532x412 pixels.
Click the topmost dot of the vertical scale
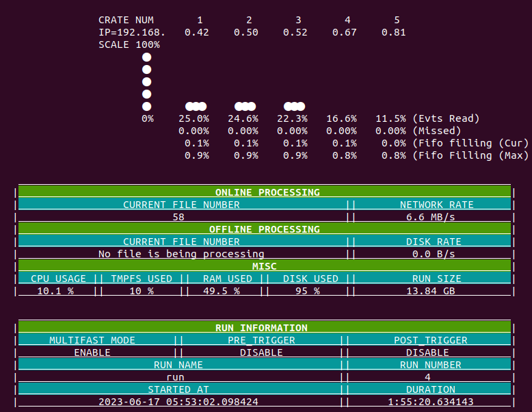146,57
